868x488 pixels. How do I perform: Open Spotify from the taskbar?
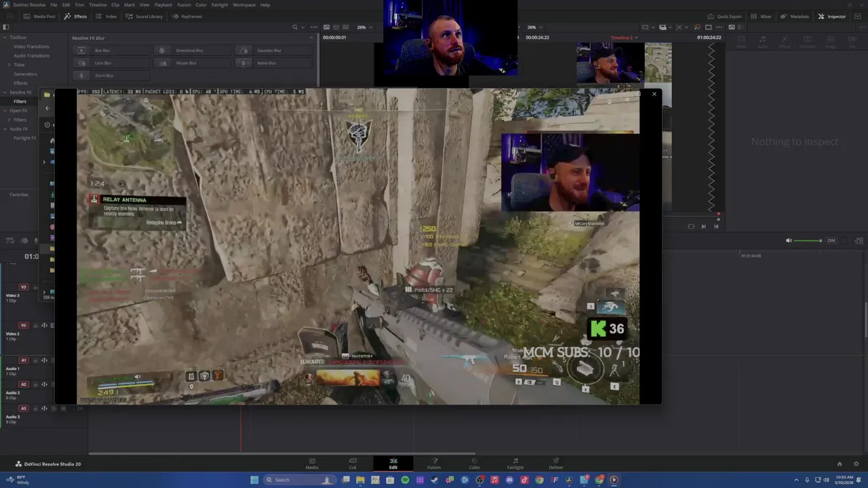(405, 480)
